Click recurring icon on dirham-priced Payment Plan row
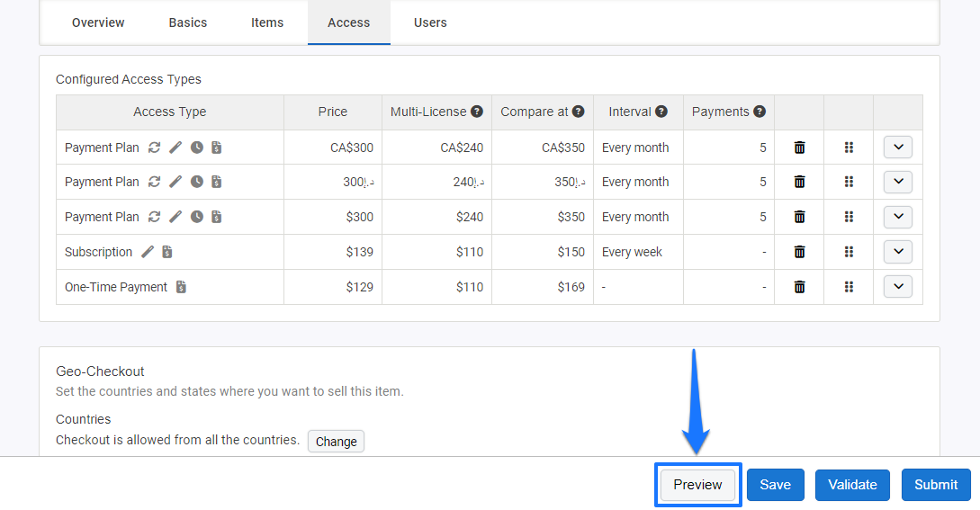This screenshot has width=980, height=510. click(x=154, y=182)
